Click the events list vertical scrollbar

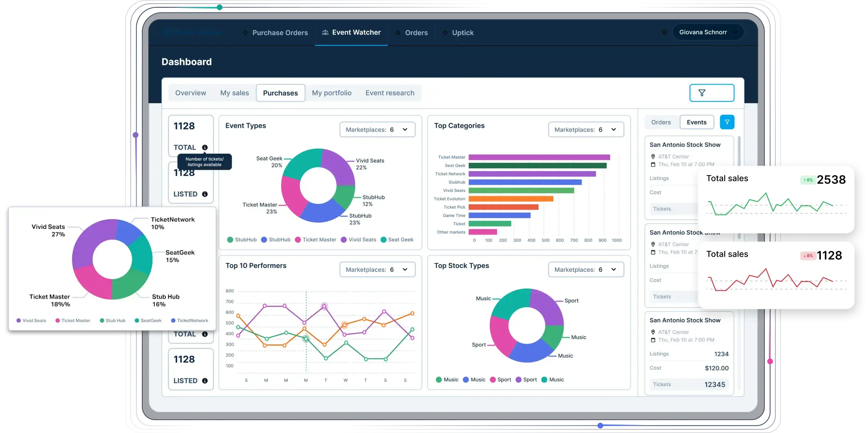coord(739,151)
